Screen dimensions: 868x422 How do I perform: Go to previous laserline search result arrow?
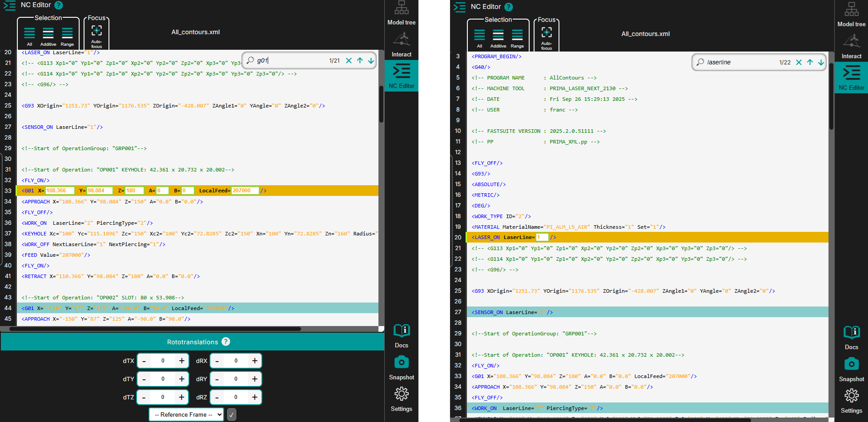click(x=810, y=62)
